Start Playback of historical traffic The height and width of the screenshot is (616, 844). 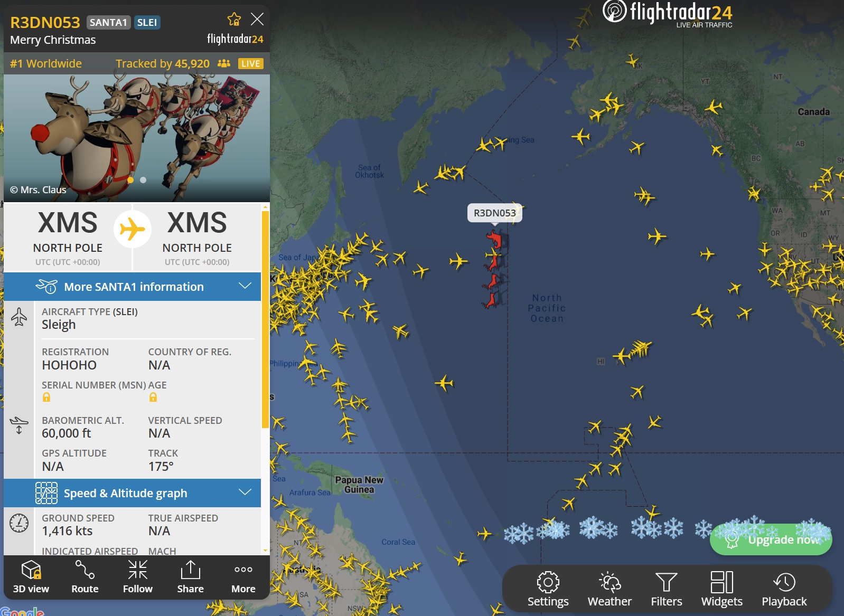(x=784, y=589)
